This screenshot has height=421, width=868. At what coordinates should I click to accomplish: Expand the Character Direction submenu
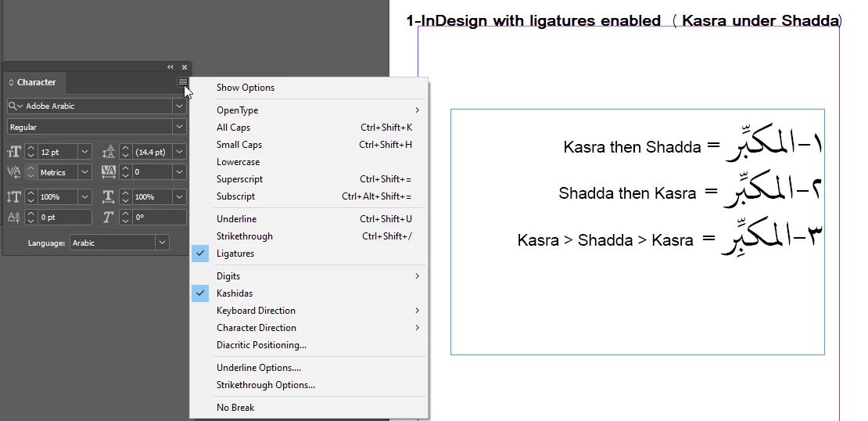(309, 327)
